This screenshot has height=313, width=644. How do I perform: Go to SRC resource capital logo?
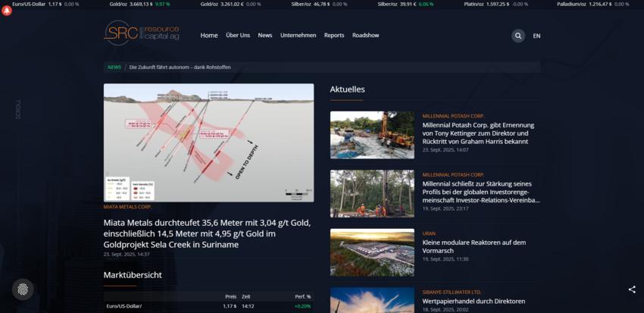(142, 33)
